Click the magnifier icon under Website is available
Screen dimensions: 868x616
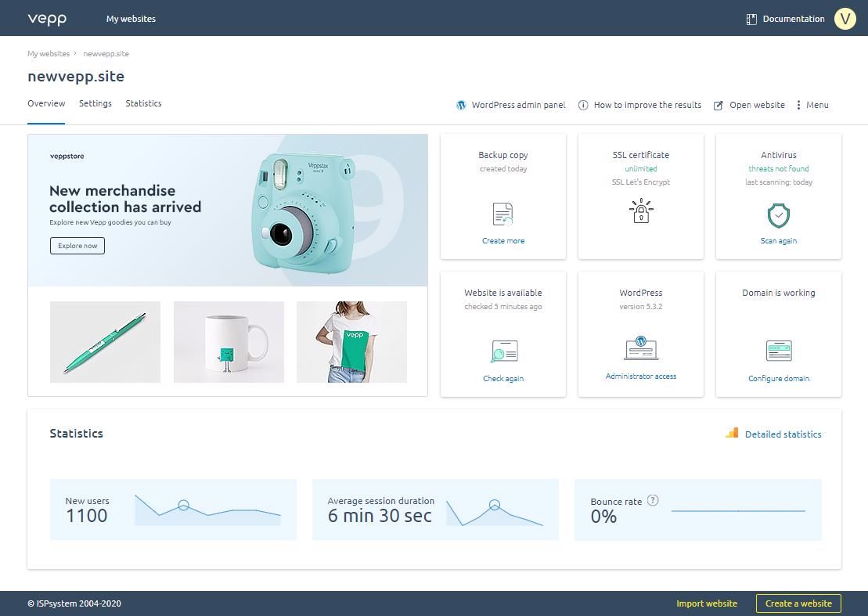pos(502,351)
